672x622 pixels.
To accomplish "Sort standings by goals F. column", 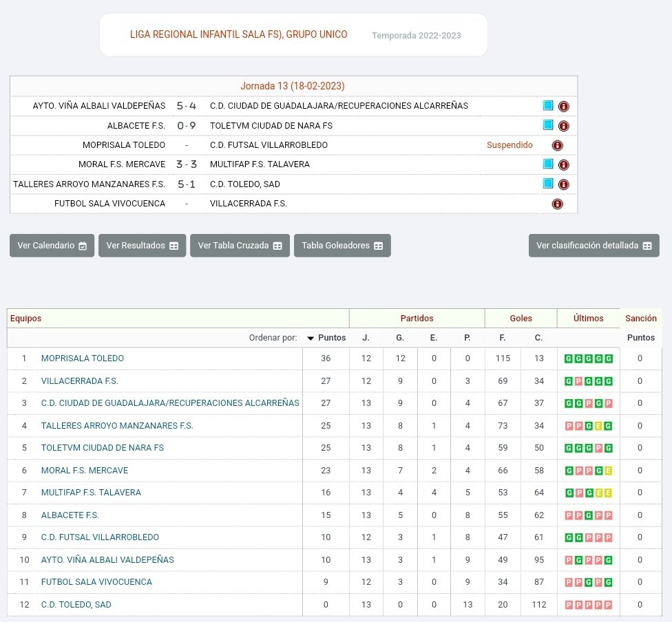I will pos(503,338).
